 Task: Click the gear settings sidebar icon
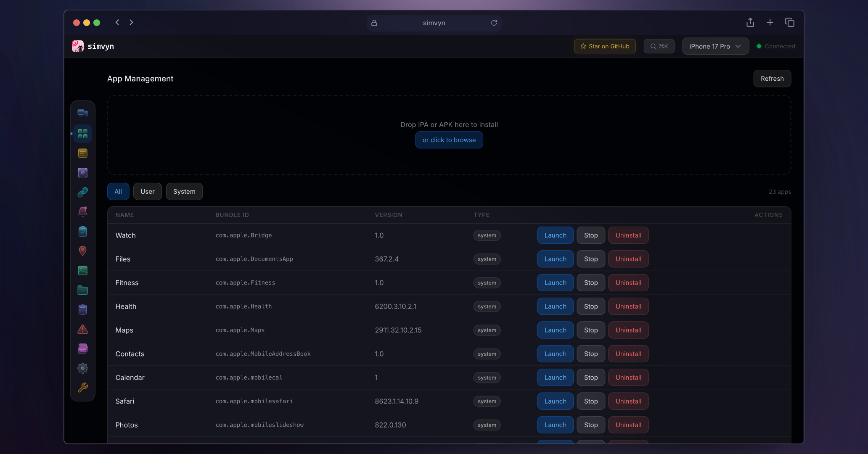tap(82, 368)
